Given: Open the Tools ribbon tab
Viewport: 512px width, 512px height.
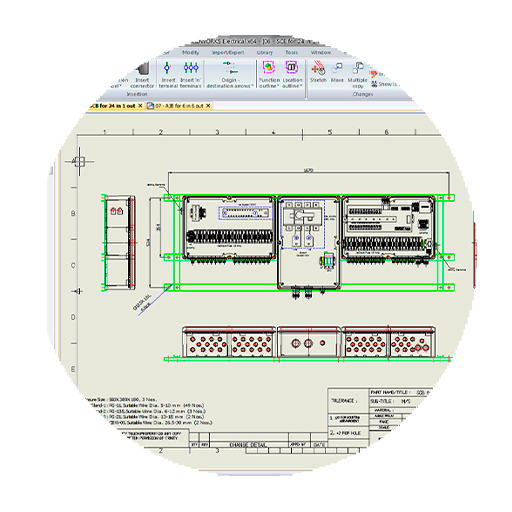Looking at the screenshot, I should pyautogui.click(x=291, y=52).
